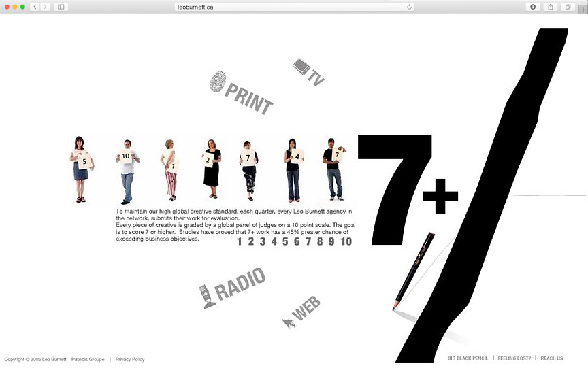This screenshot has width=588, height=370.
Task: Toggle the Safari sidebar button
Action: click(x=61, y=7)
